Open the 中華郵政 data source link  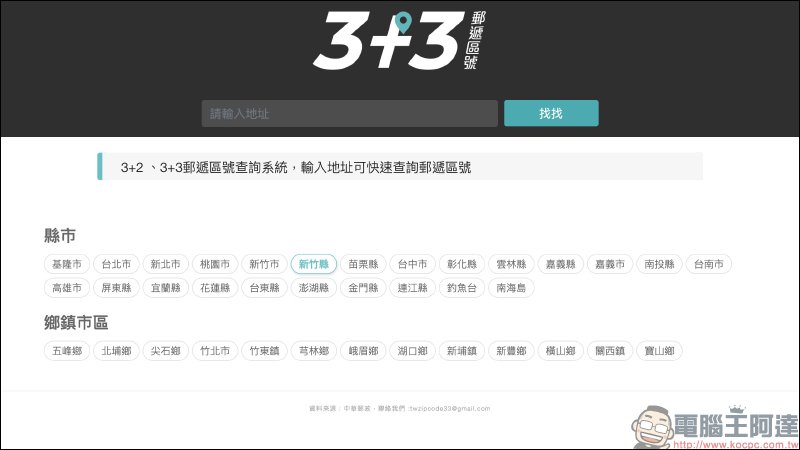click(357, 409)
